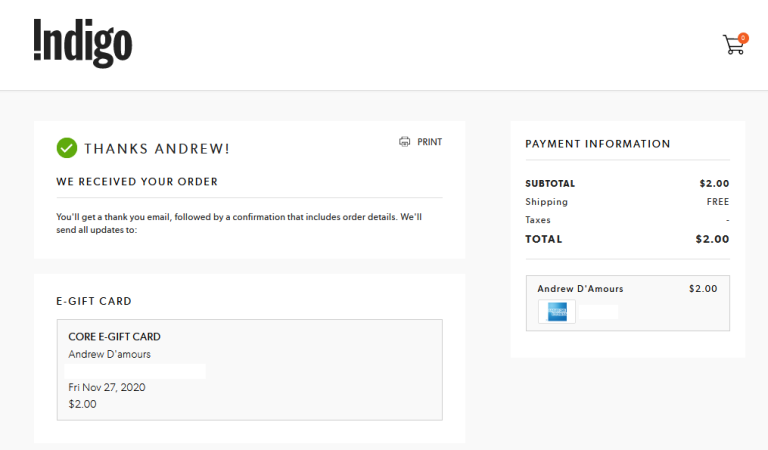Click the Fri Nov 27, 2020 date
The height and width of the screenshot is (450, 768).
coord(107,387)
